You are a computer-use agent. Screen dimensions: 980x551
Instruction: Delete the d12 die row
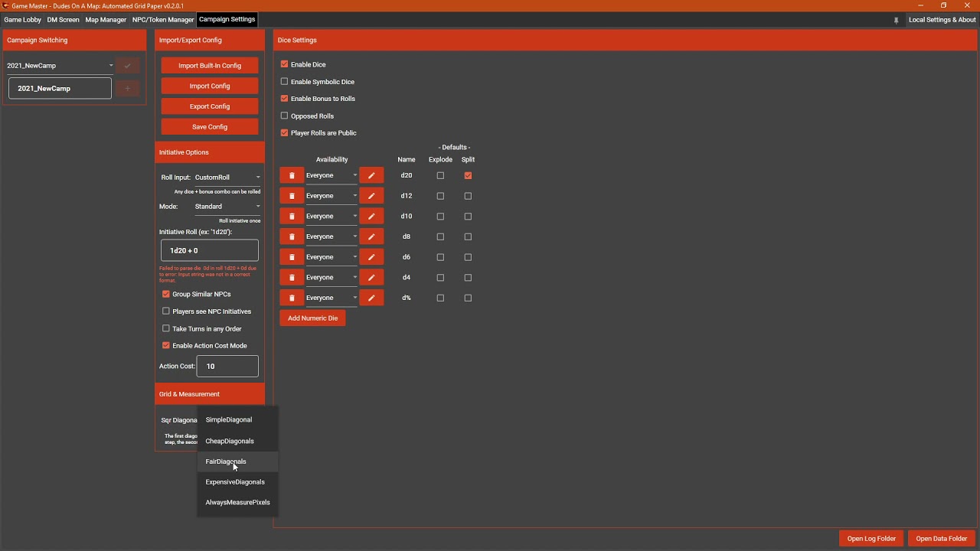(x=291, y=196)
